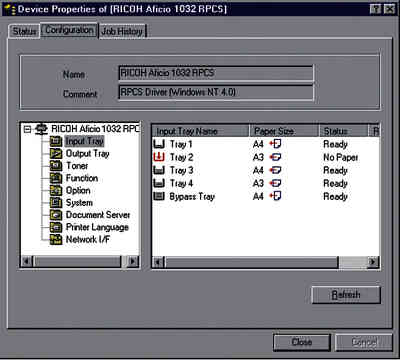Select the Bypass Tray row name
This screenshot has width=400, height=360.
pyautogui.click(x=192, y=197)
